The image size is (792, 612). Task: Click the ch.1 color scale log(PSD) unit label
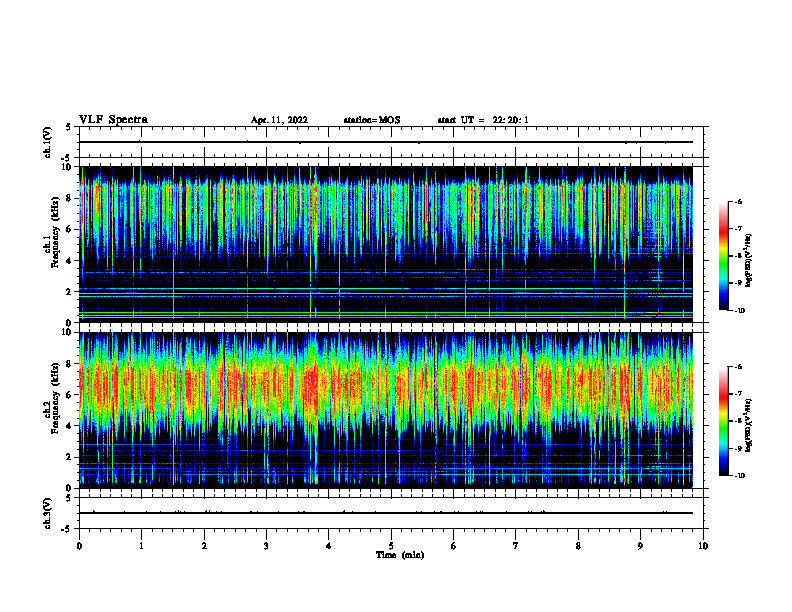click(749, 261)
